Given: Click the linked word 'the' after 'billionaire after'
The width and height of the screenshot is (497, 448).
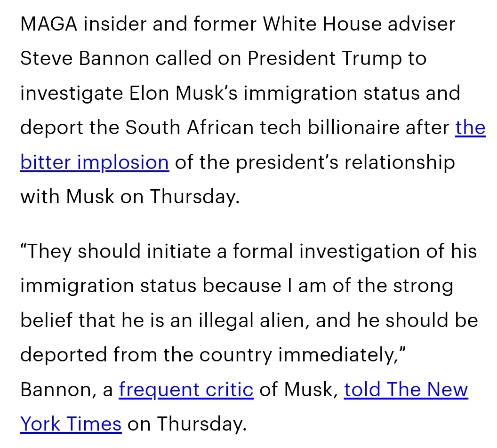Looking at the screenshot, I should coord(470,128).
